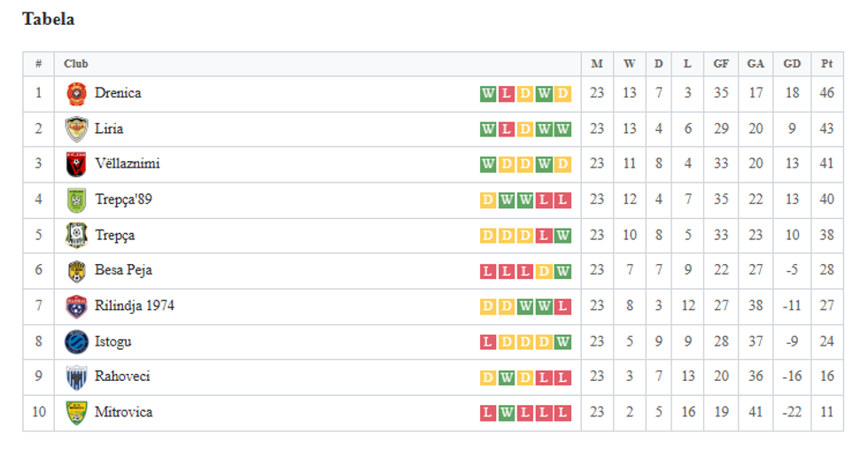Image resolution: width=868 pixels, height=451 pixels.
Task: Click the Club column header
Action: 76,64
